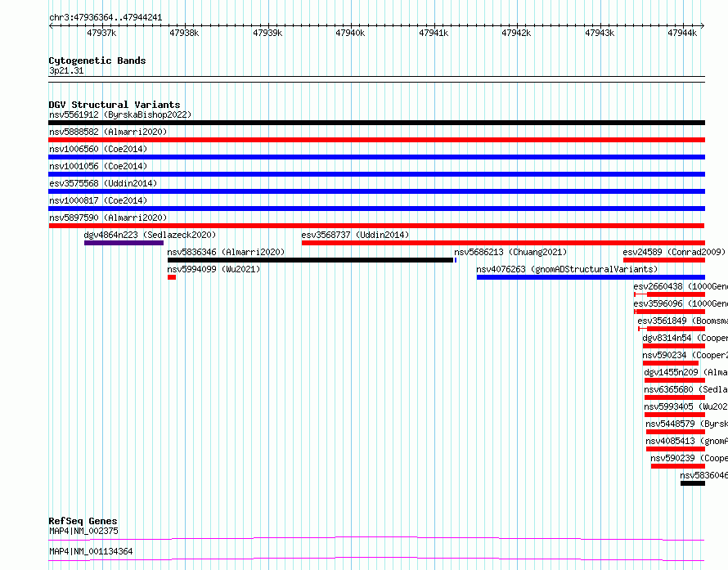Click the red esv3596096 variant bar
Viewport: 728px width, 570px height.
tap(669, 312)
